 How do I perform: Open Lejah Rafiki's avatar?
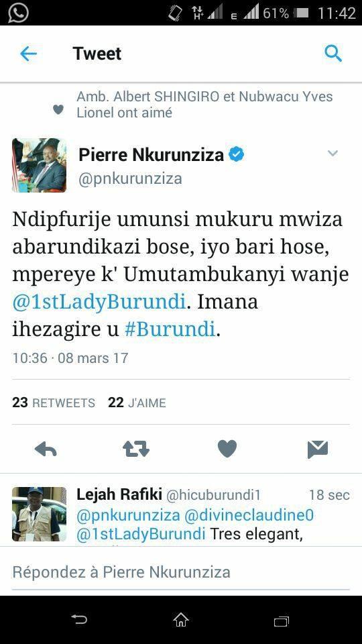pos(39,515)
